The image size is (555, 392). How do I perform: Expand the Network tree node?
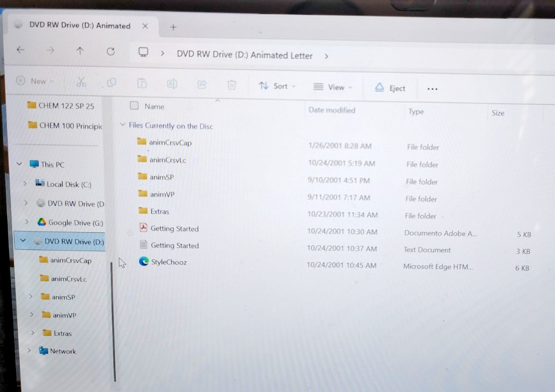tap(29, 350)
